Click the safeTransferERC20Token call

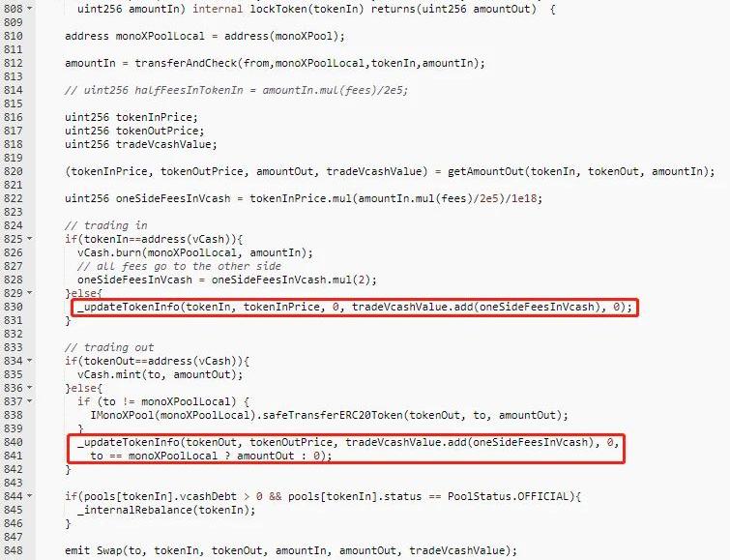coord(329,415)
